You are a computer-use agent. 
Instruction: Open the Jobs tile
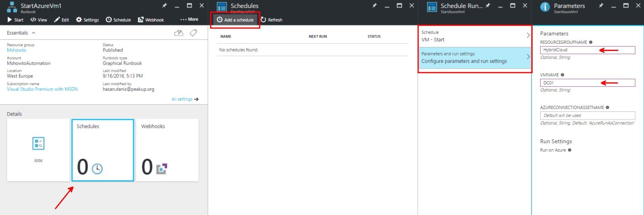(38, 150)
